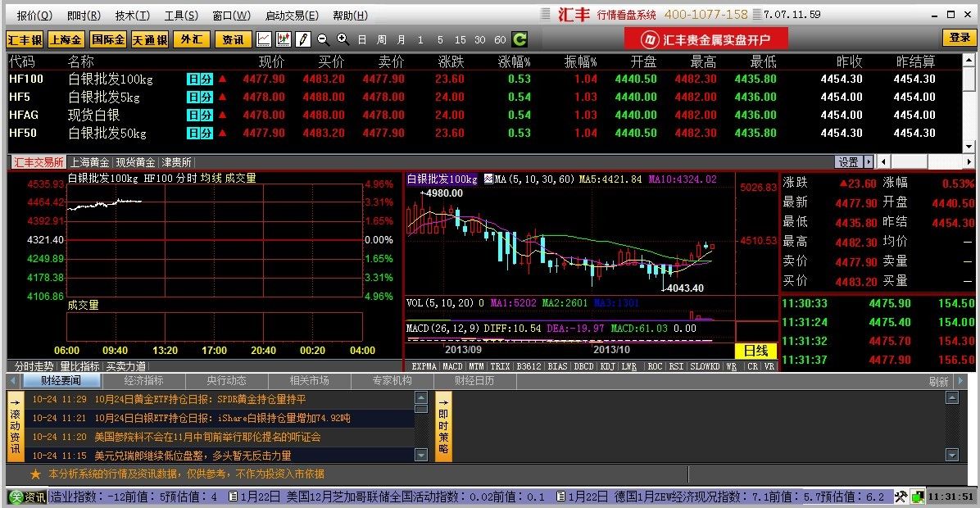Open news about SPDR黄金持仓量持平
Screen dimensions: 980x508
(200, 399)
